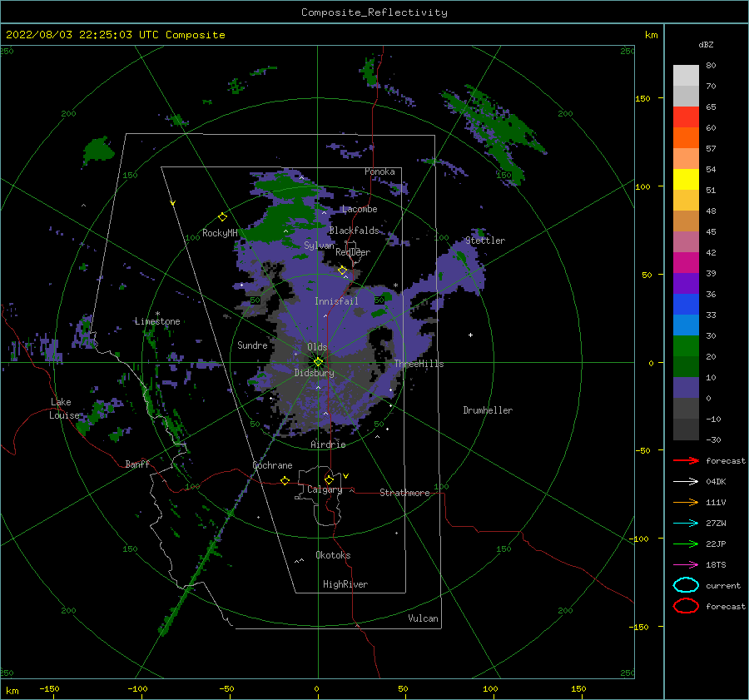Select the purple 10 dBZ color swatch
The width and height of the screenshot is (749, 700).
pos(686,387)
